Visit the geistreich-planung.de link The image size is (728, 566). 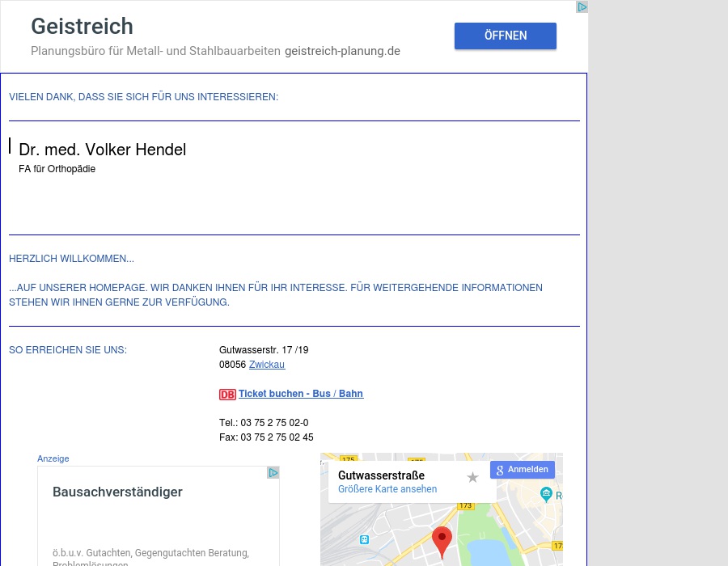click(x=342, y=51)
